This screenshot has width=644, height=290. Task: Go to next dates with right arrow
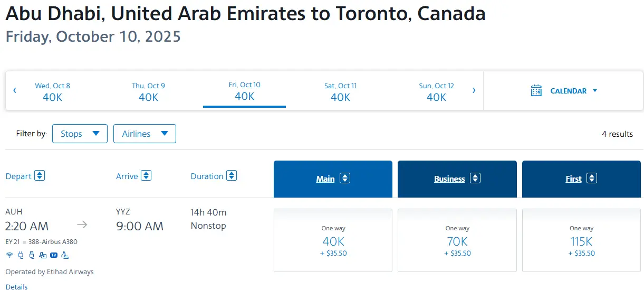474,90
